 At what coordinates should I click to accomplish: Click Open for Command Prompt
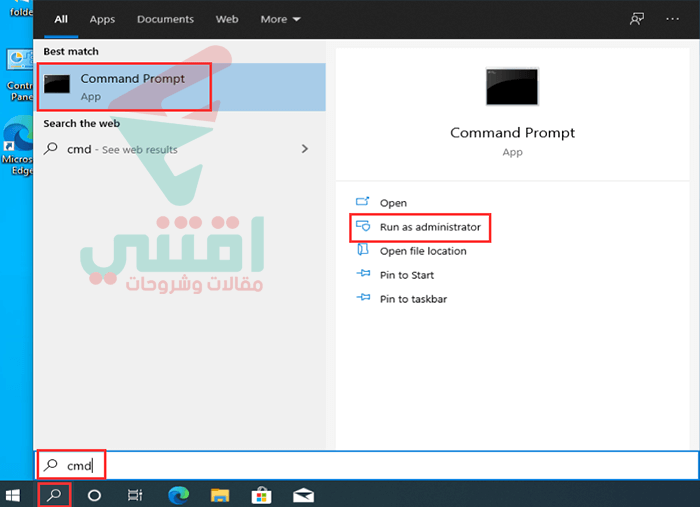(x=393, y=203)
